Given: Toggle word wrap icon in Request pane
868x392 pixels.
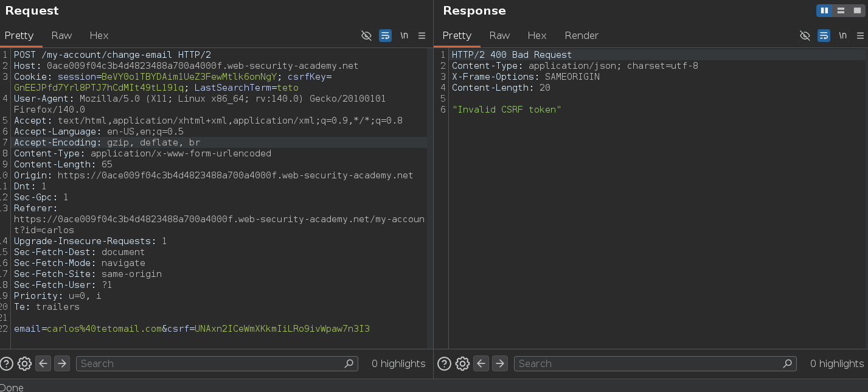Looking at the screenshot, I should (x=385, y=36).
